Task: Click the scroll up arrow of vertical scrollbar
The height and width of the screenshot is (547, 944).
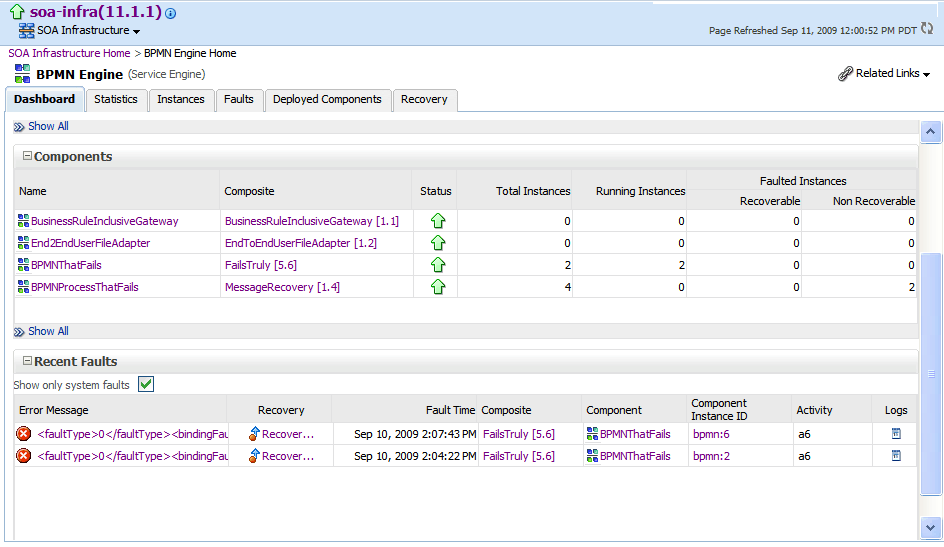Action: [931, 132]
